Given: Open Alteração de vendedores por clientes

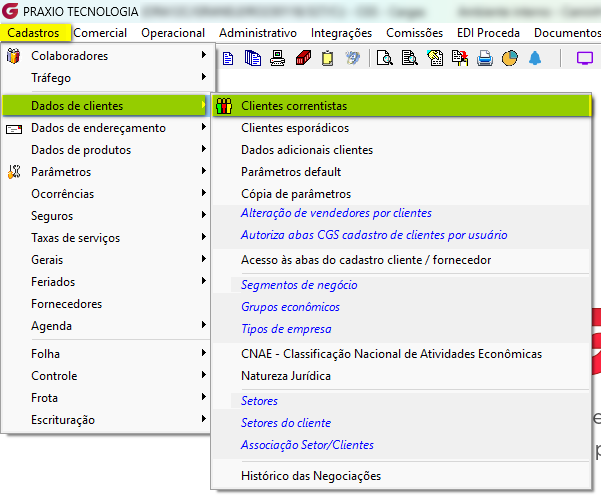Looking at the screenshot, I should pyautogui.click(x=401, y=213).
